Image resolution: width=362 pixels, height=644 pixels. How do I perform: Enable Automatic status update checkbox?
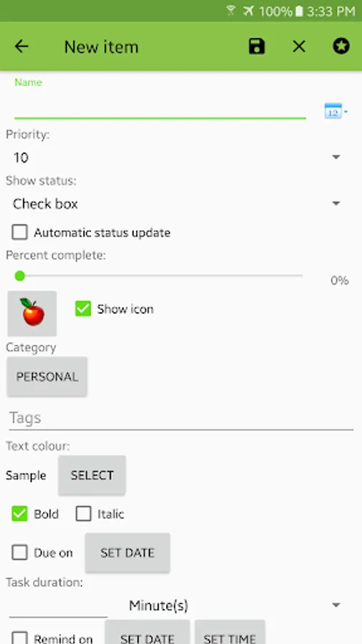19,233
